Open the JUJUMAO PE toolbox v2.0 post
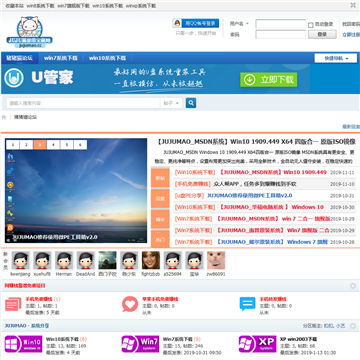Image resolution: width=360 pixels, height=360 pixels. [250, 195]
